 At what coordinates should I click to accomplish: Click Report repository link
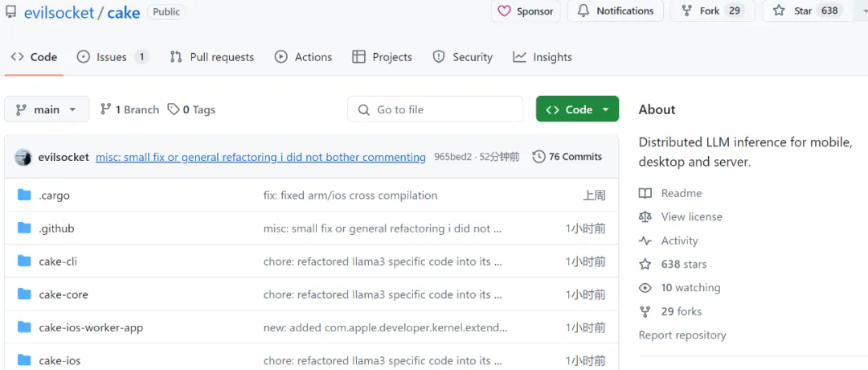click(682, 335)
